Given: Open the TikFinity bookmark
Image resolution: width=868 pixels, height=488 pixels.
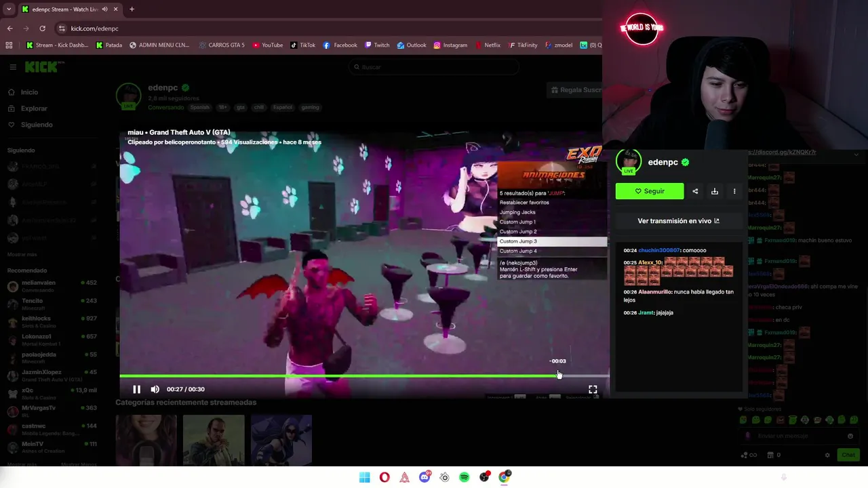Looking at the screenshot, I should 522,45.
